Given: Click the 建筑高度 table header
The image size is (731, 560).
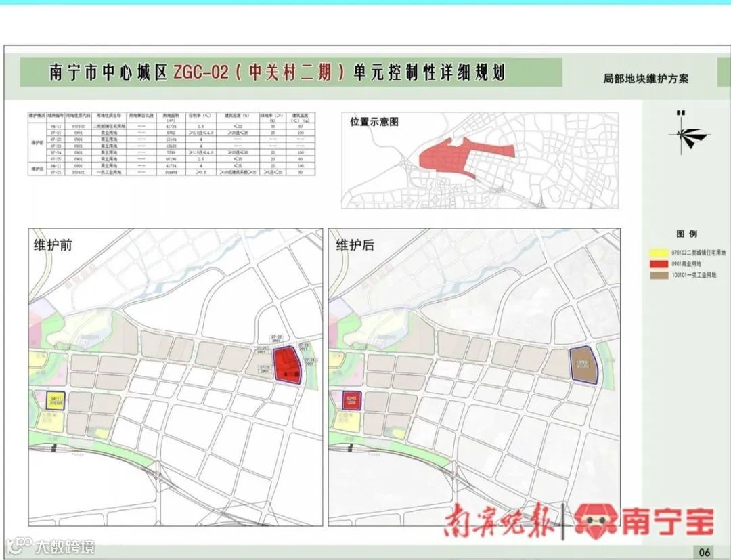Looking at the screenshot, I should (301, 118).
